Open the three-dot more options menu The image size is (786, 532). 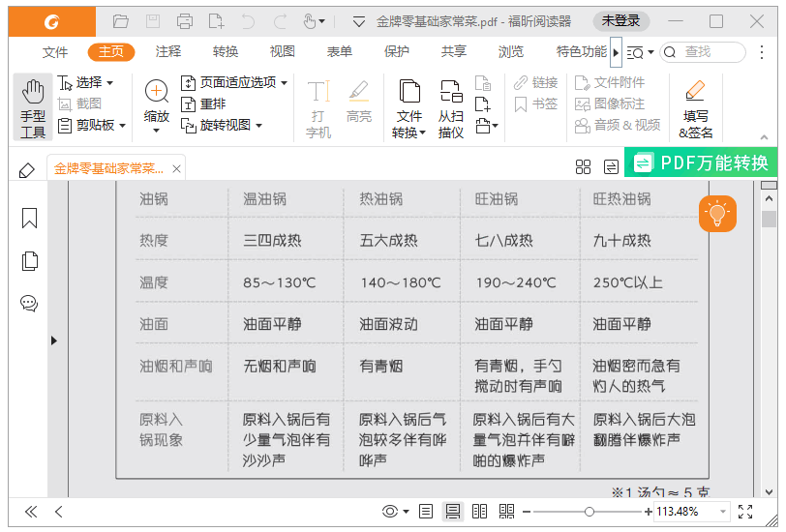pos(762,52)
